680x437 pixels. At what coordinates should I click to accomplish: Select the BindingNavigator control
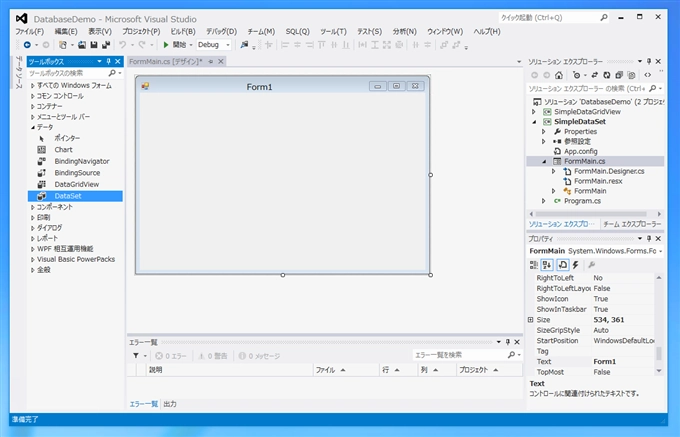pyautogui.click(x=82, y=161)
